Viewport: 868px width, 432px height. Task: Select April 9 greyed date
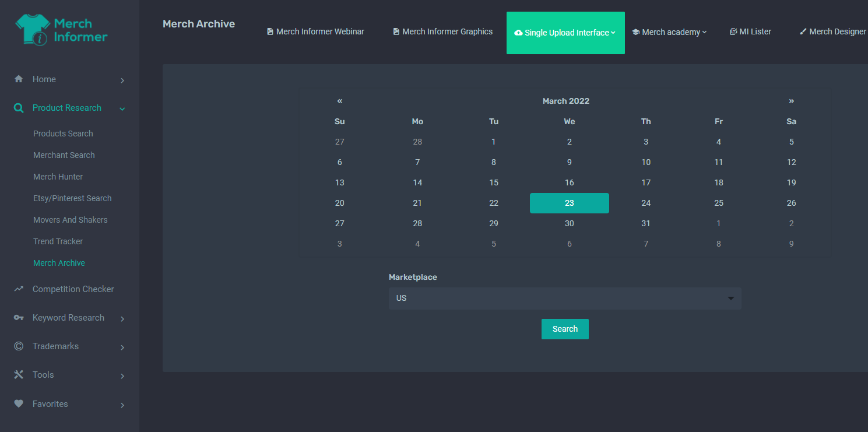pos(791,244)
